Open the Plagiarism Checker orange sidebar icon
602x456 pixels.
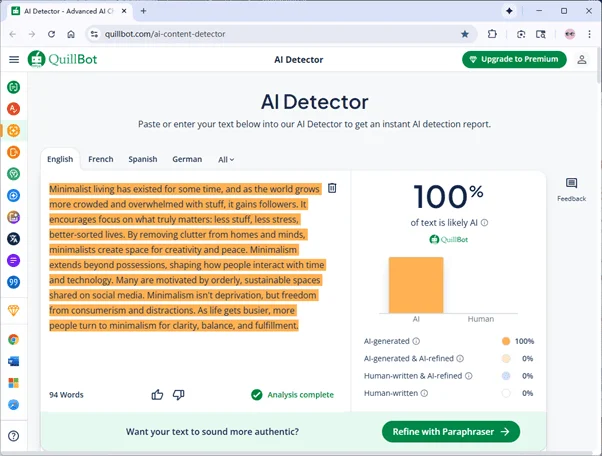(13, 152)
